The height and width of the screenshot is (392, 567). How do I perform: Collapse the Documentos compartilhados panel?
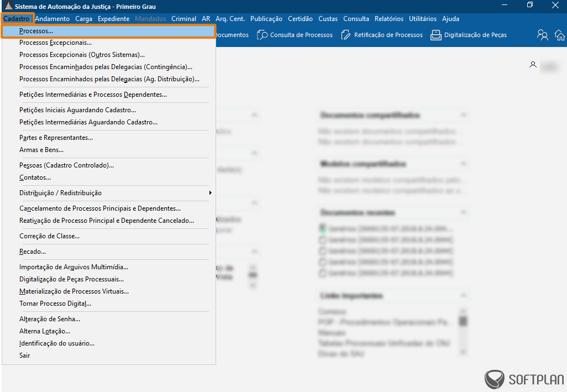pos(463,115)
